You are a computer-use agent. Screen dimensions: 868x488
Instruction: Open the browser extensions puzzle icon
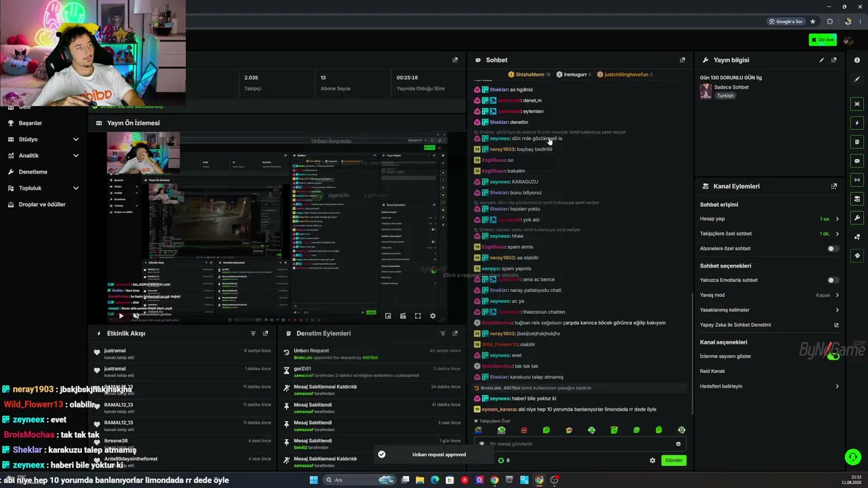[829, 22]
